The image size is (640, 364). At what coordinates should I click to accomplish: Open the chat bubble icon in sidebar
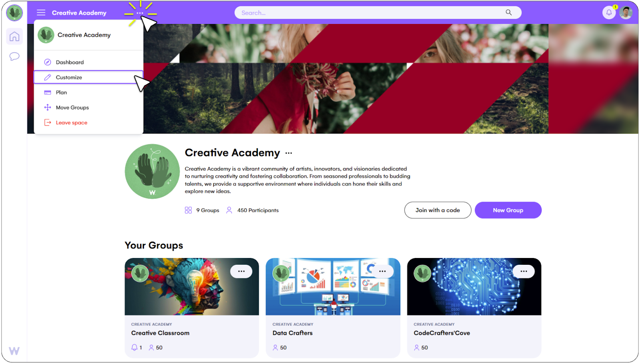coord(14,56)
